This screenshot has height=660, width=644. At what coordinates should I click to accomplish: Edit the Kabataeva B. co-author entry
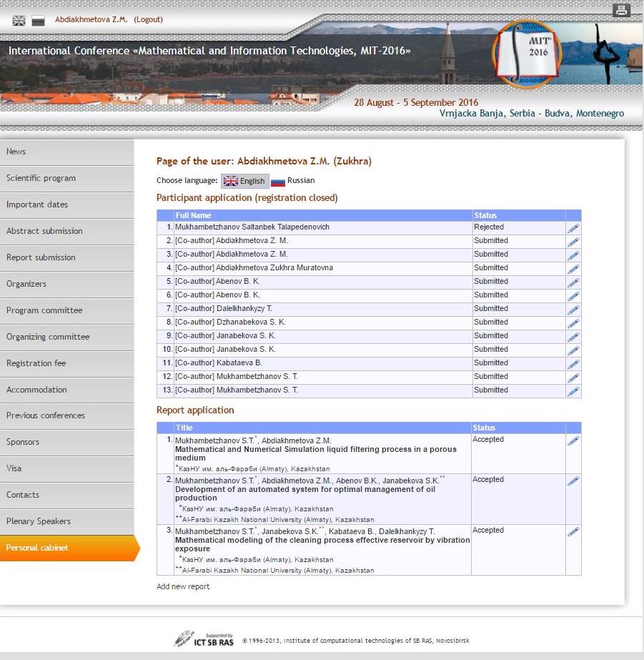click(573, 364)
